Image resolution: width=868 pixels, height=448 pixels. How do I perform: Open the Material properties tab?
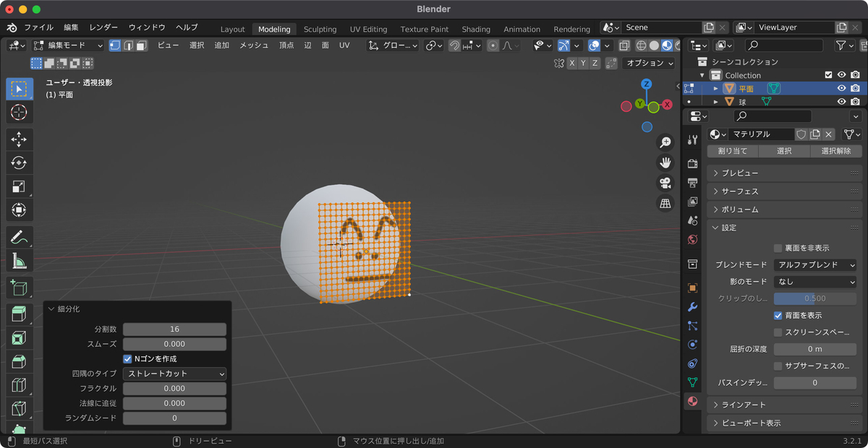(x=692, y=401)
